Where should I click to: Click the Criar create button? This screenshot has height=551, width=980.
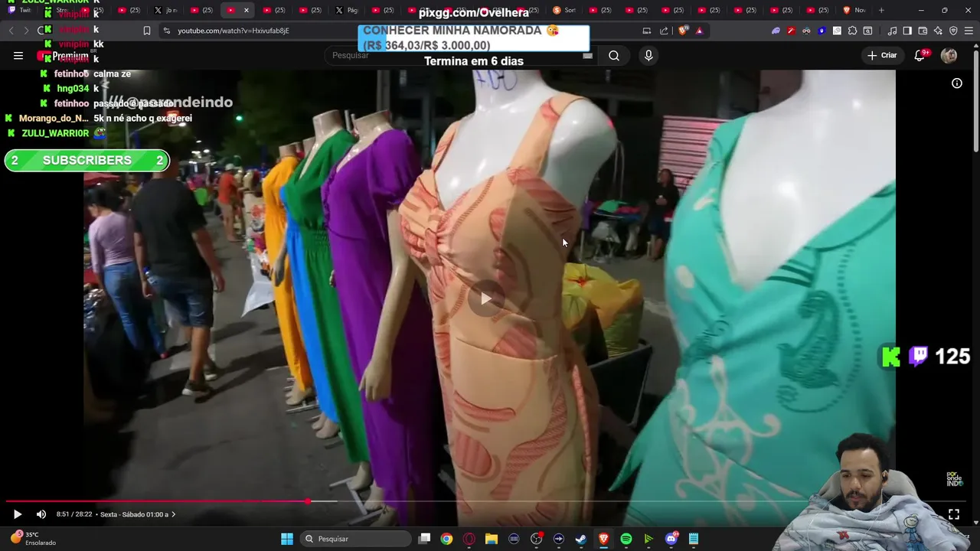click(881, 55)
